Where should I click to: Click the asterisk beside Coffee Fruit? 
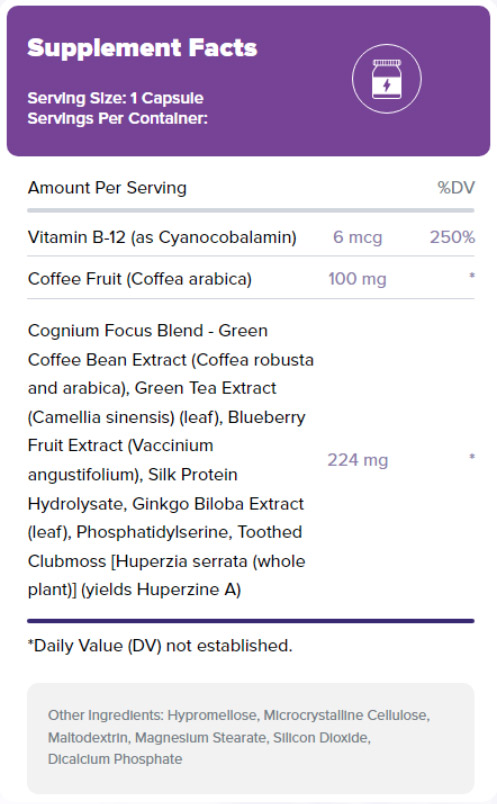coord(472,276)
